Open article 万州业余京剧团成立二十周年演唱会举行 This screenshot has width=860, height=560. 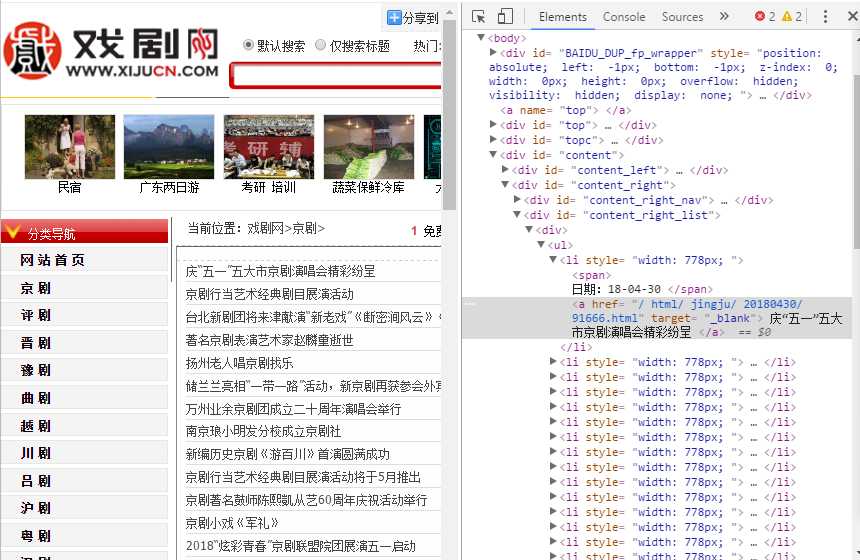[x=293, y=409]
